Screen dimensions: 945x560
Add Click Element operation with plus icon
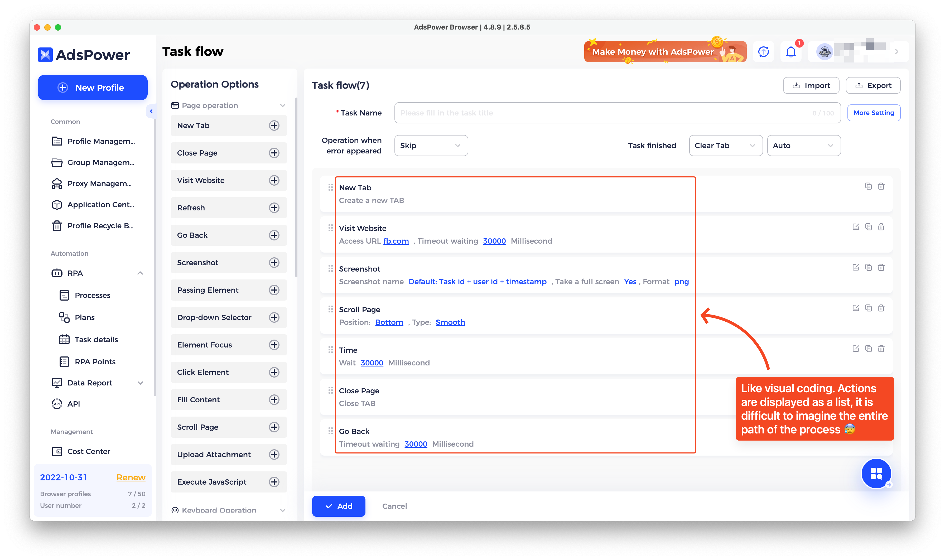click(x=274, y=373)
